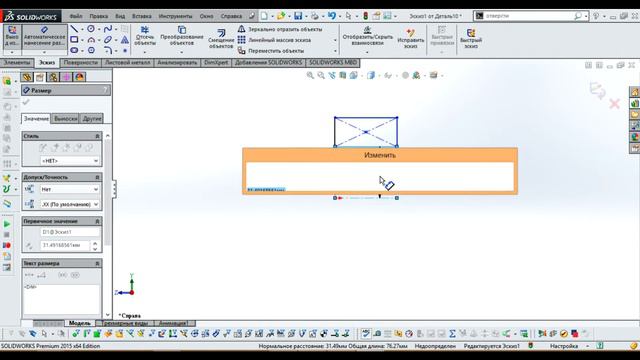Open the Правка menu
Viewport: 640px width, 360px height.
coord(99,16)
